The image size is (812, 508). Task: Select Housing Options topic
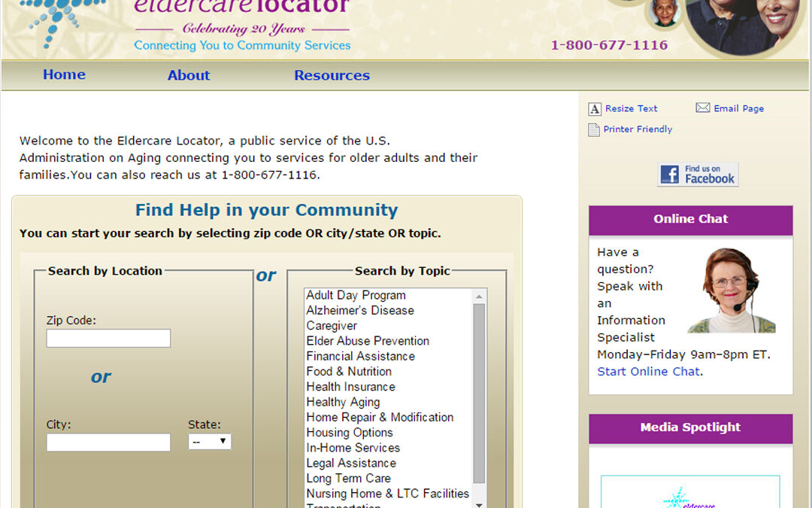pyautogui.click(x=350, y=432)
